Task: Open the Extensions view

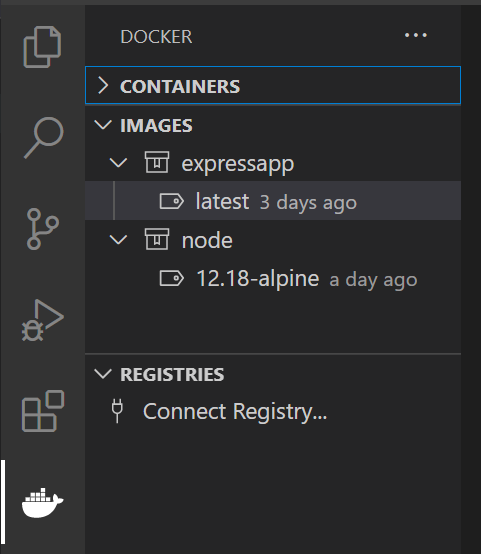Action: tap(43, 411)
